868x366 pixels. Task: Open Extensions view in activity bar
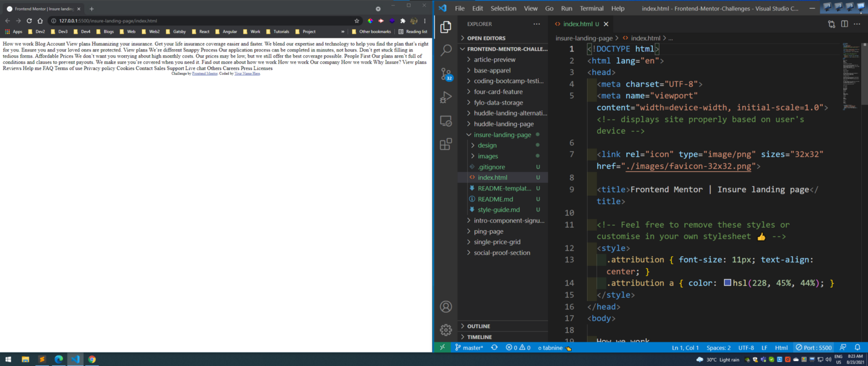445,145
